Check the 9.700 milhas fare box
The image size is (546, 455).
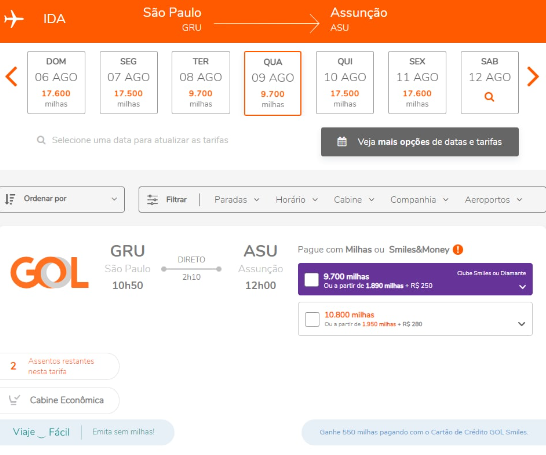coord(312,280)
